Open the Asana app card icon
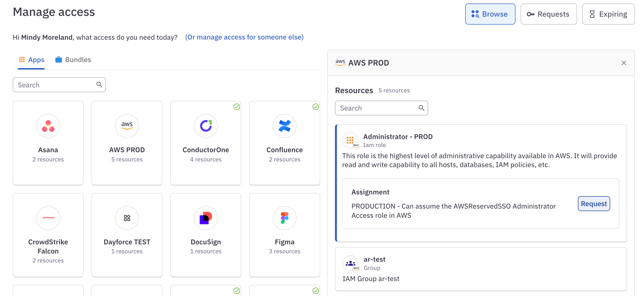 [x=48, y=126]
